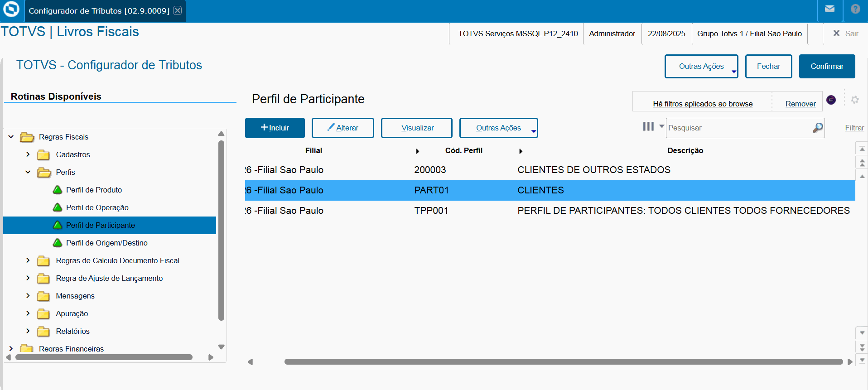Click the magnifier icon in the search box

pos(817,128)
